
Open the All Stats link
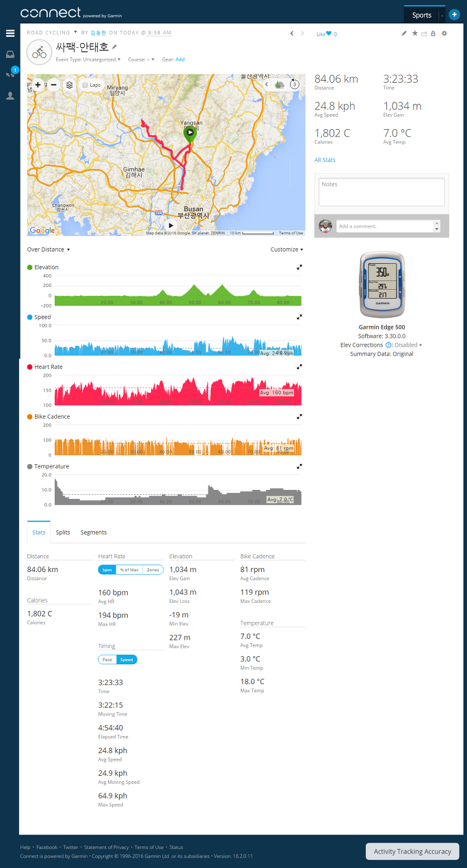click(325, 160)
